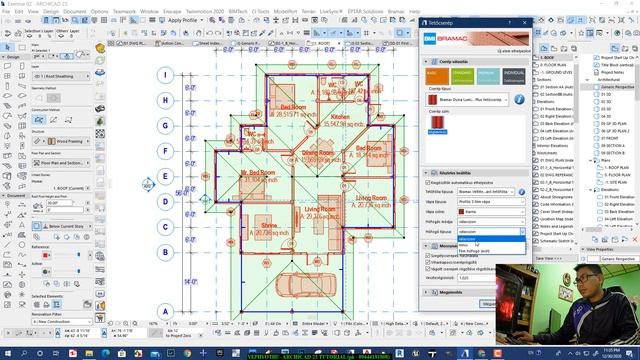Switch to the Sheet Index tab
This screenshot has width=640, height=360.
pos(208,43)
